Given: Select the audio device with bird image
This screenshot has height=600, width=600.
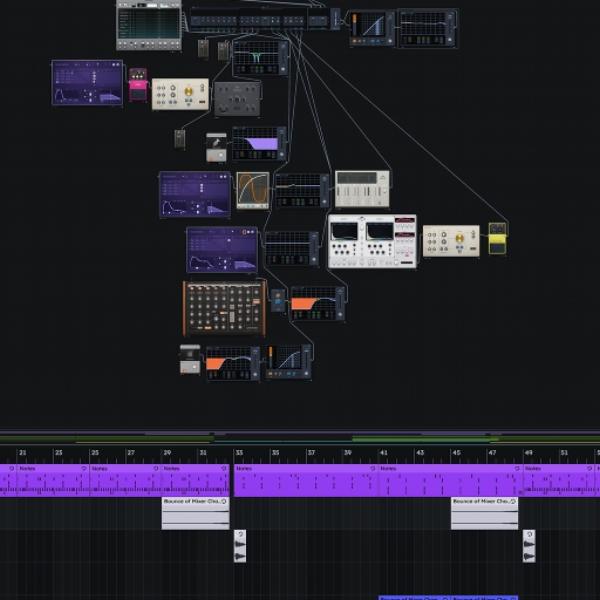Looking at the screenshot, I should click(x=216, y=147).
